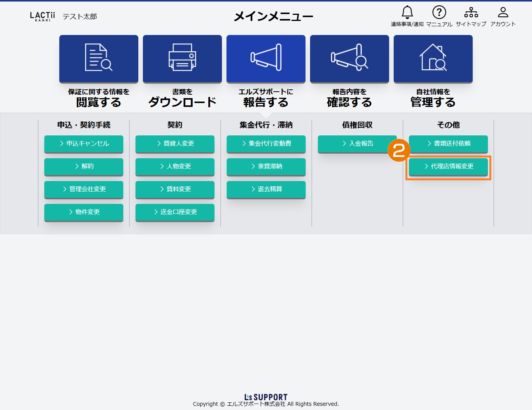Image resolution: width=532 pixels, height=410 pixels.
Task: Open the manual question mark icon
Action: [439, 13]
